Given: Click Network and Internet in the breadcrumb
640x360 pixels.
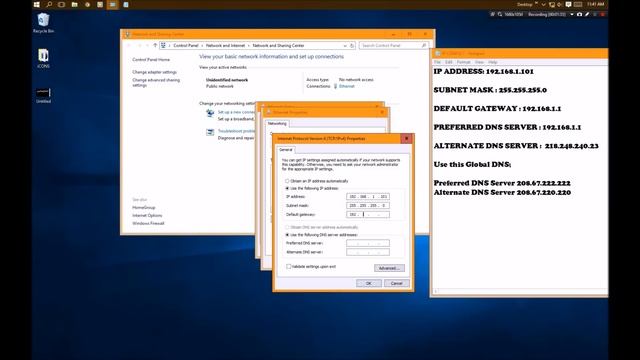Looking at the screenshot, I should coord(225,45).
